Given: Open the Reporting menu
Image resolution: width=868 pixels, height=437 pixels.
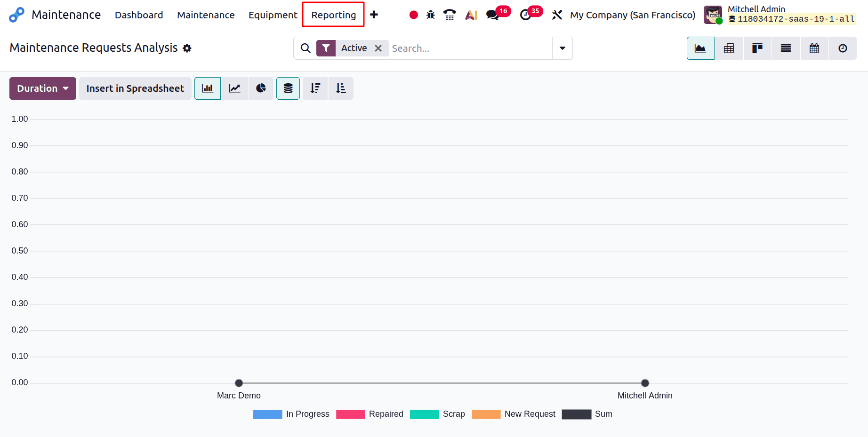Looking at the screenshot, I should [333, 15].
